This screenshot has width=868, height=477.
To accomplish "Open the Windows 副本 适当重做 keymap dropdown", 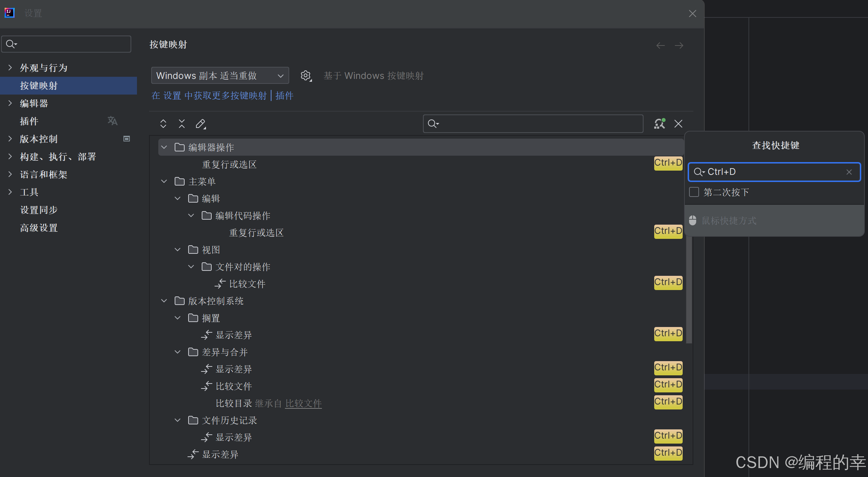I will click(220, 75).
